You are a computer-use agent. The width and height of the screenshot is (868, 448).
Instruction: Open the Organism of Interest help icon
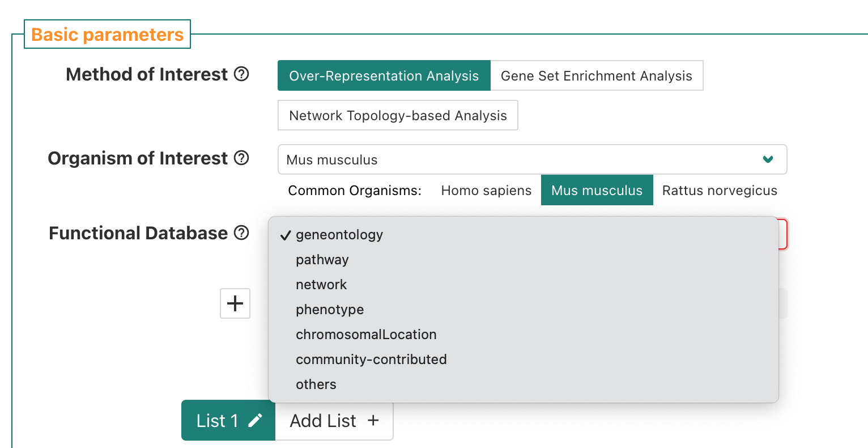pos(242,158)
